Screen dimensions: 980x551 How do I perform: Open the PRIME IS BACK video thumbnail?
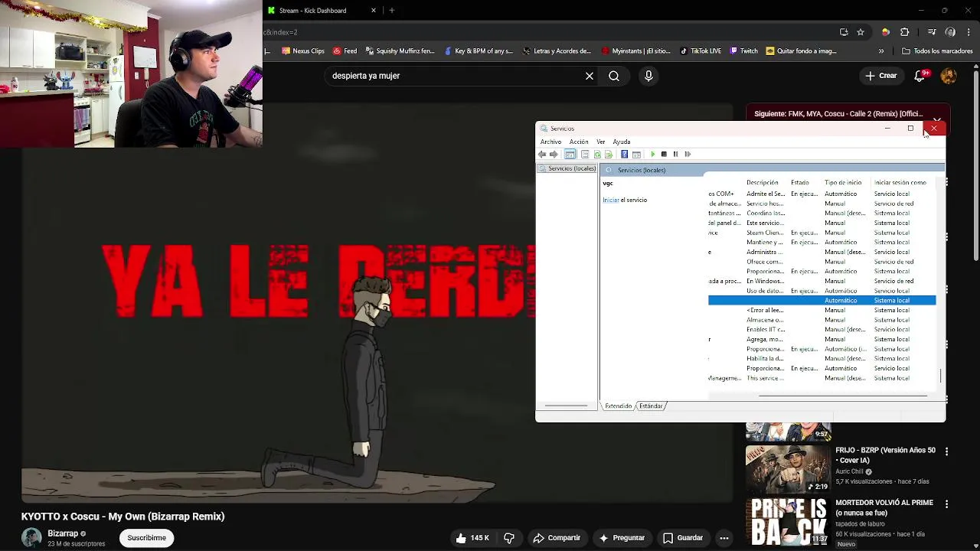(x=788, y=522)
